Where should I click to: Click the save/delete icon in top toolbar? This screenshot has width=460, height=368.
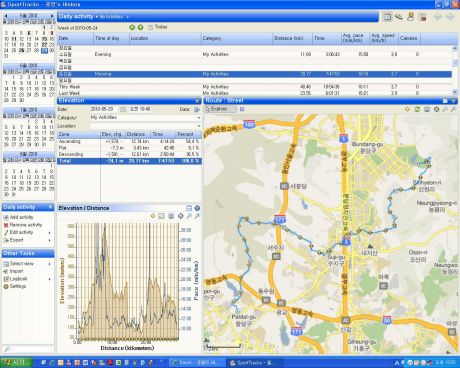422,17
